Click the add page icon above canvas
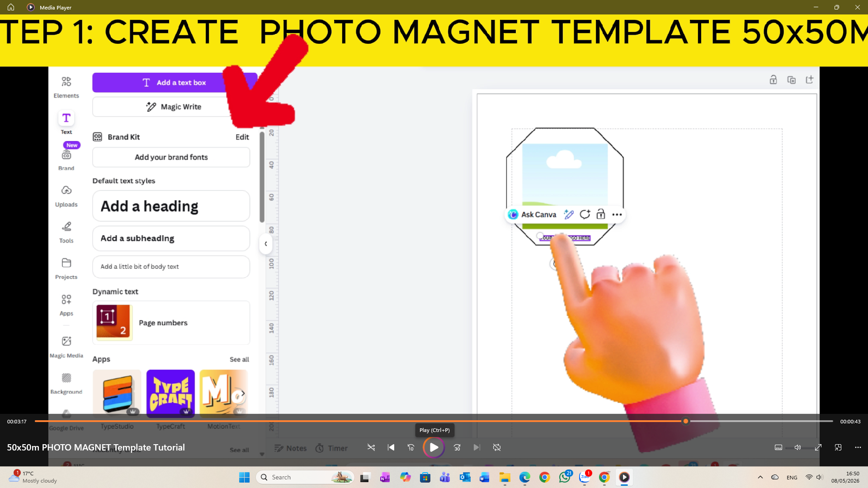The width and height of the screenshot is (868, 488). pyautogui.click(x=809, y=80)
